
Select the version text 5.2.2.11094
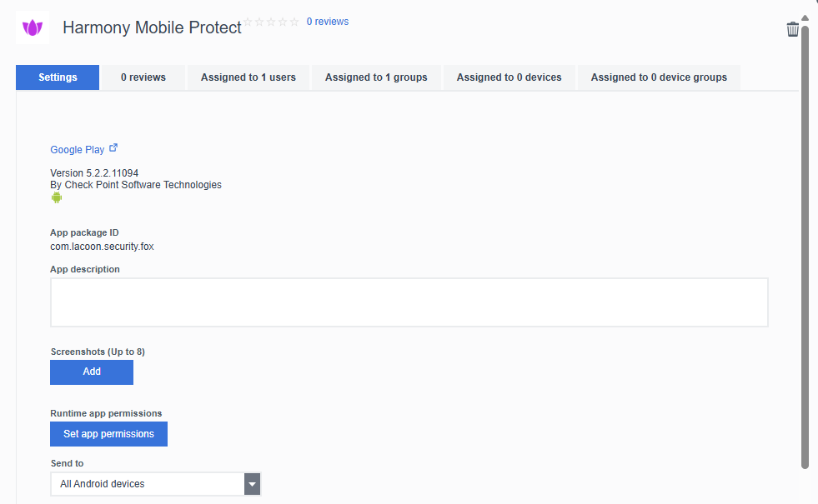pyautogui.click(x=113, y=173)
